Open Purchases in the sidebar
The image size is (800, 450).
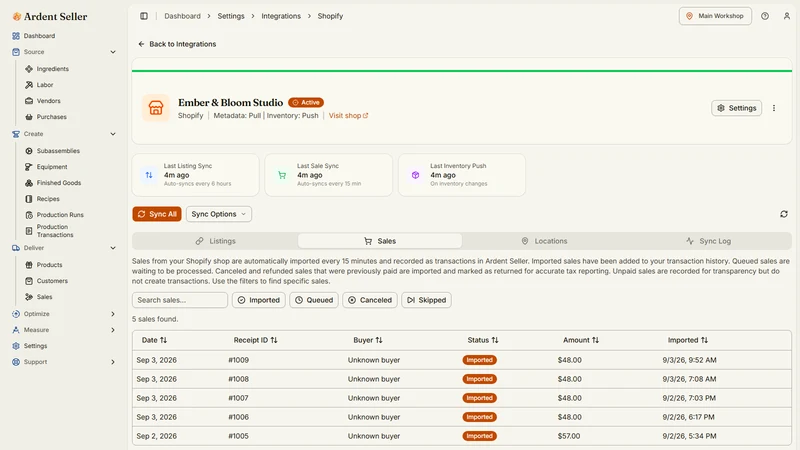52,117
